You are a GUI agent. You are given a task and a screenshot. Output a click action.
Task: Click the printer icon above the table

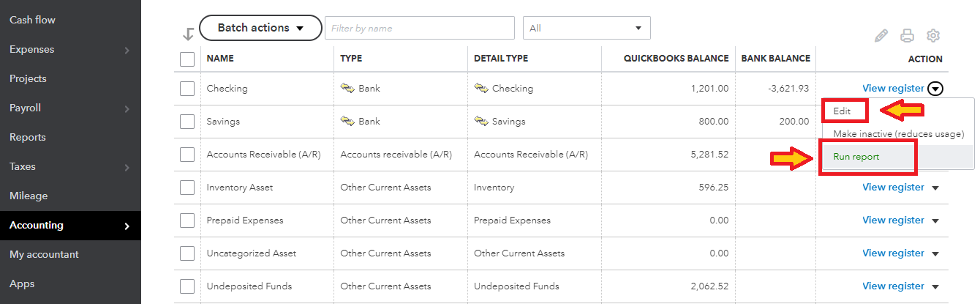(907, 35)
